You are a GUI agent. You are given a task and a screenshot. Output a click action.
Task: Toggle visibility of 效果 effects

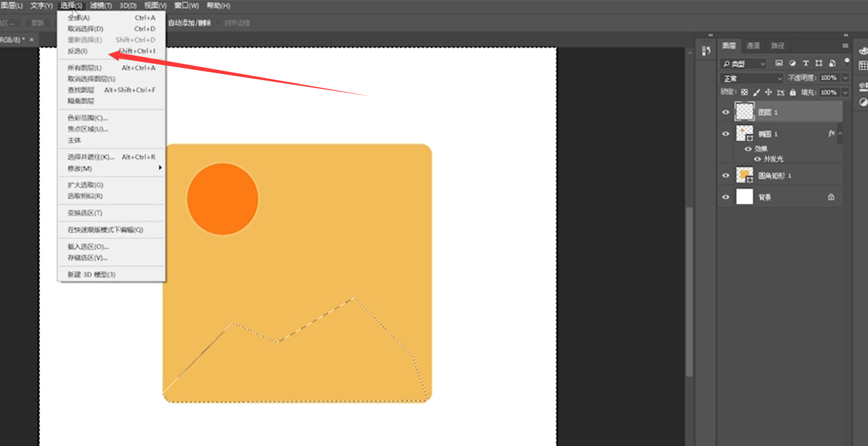coord(748,149)
